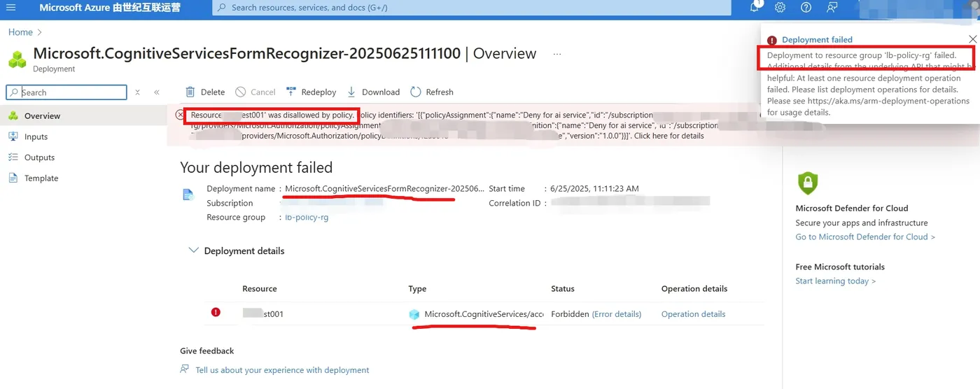Tell us about your experience with deployment

click(x=282, y=370)
